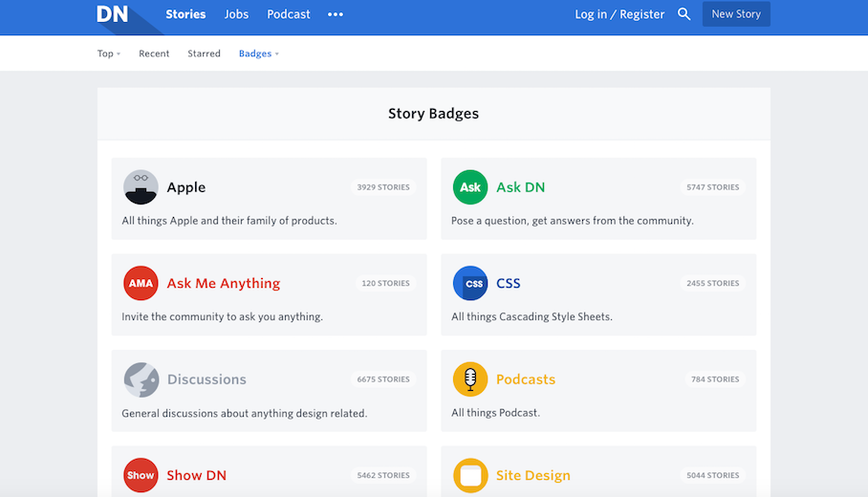Viewport: 868px width, 497px height.
Task: Click the Story Badges heading
Action: point(433,114)
